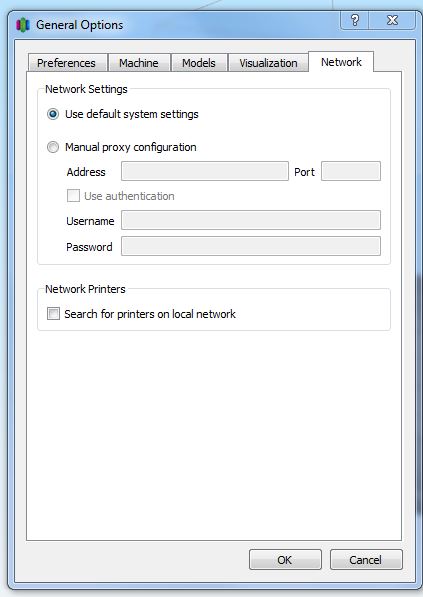This screenshot has height=597, width=423.
Task: Dismiss the dialog with Cancel
Action: (x=366, y=560)
